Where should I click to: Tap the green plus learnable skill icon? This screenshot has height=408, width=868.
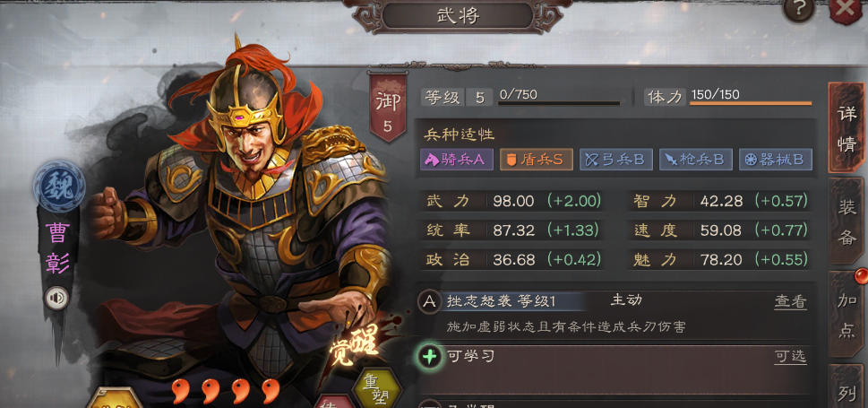tap(429, 357)
